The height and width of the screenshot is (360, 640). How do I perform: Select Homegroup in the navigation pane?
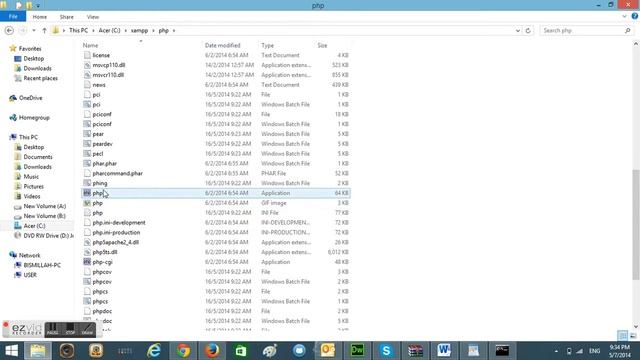pos(34,118)
